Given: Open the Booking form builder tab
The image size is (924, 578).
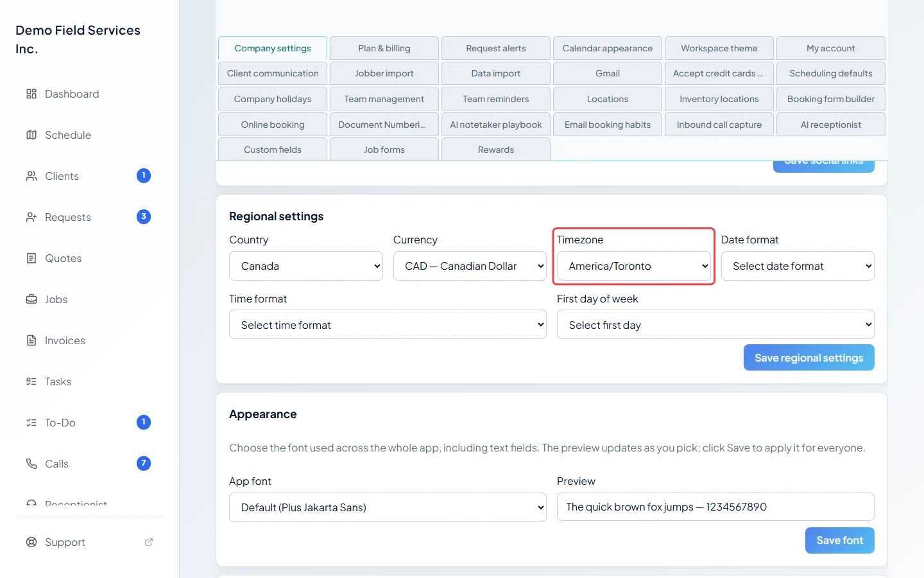Looking at the screenshot, I should (x=831, y=99).
